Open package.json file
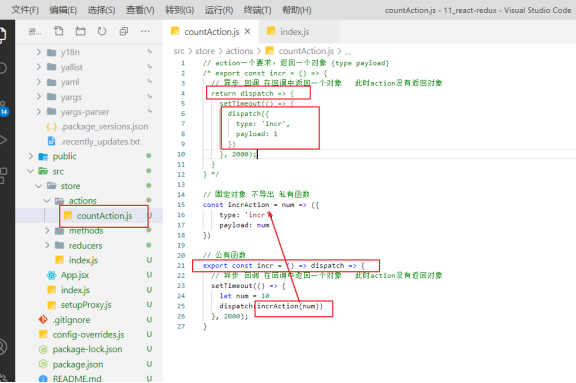576x383 pixels. click(89, 364)
